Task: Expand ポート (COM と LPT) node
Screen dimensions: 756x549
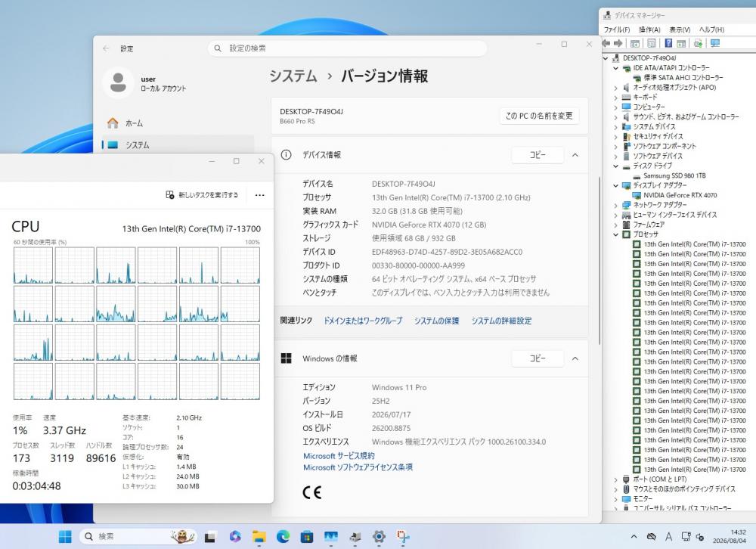Action: [615, 479]
